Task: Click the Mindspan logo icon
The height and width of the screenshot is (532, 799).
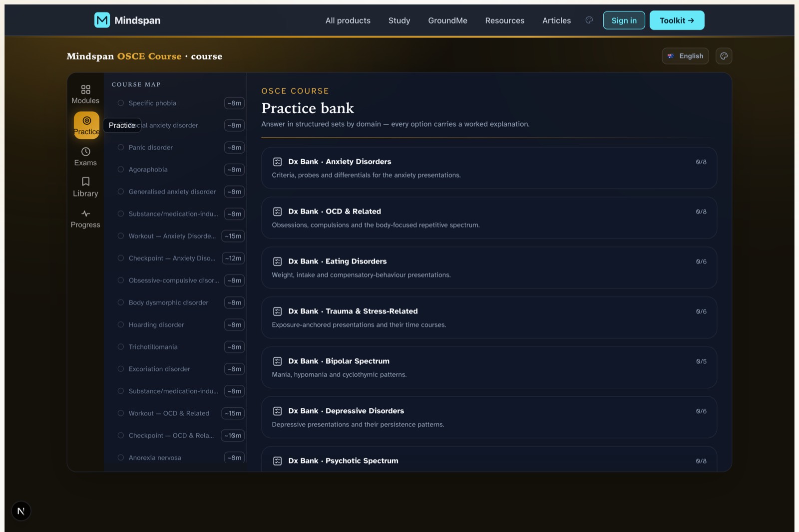Action: [102, 20]
